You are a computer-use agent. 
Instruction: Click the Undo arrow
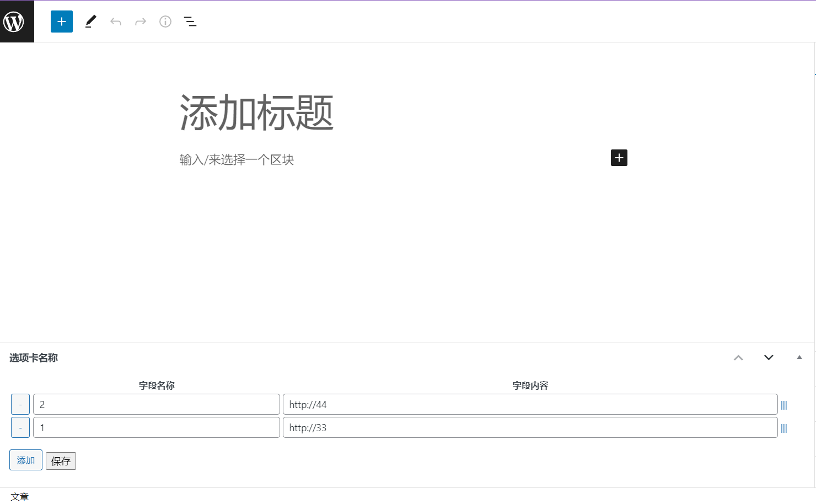click(x=116, y=22)
